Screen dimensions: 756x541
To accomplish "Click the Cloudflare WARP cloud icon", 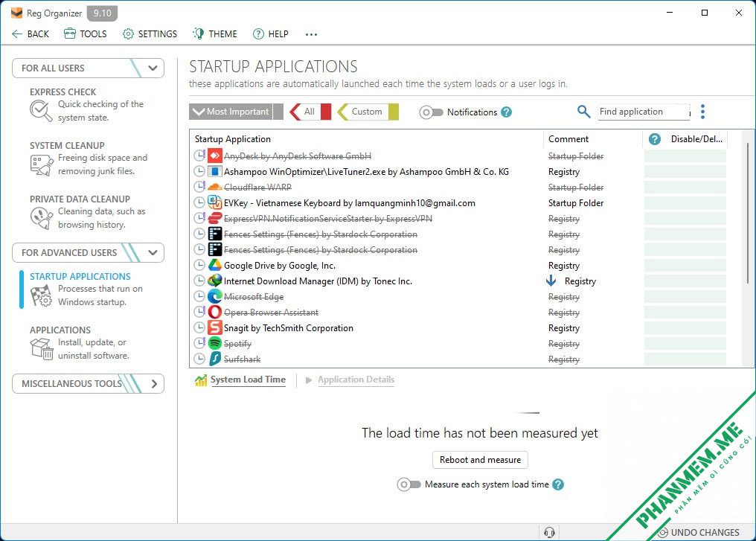I will pos(214,187).
